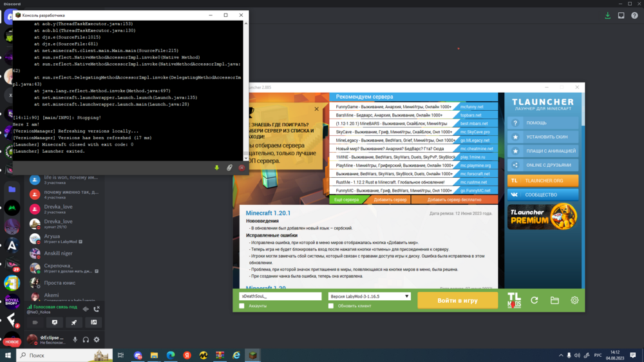Open Minecraft 1.20.1 changelog heading

(x=268, y=213)
